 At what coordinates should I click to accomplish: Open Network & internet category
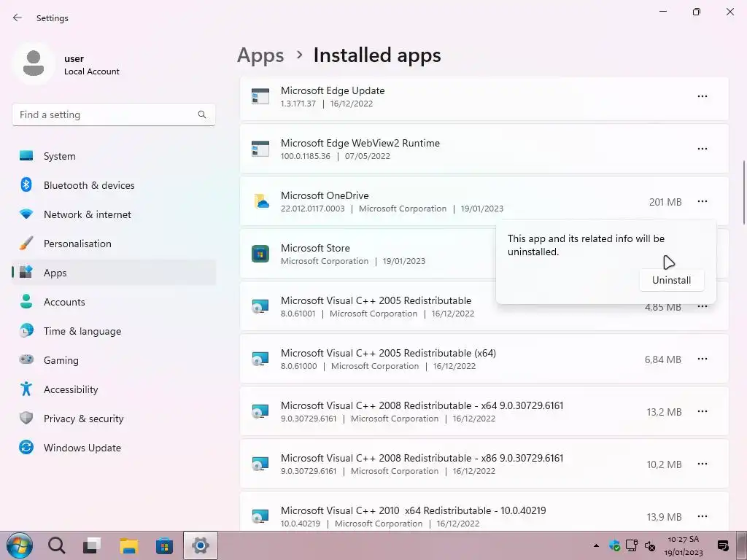(x=114, y=214)
